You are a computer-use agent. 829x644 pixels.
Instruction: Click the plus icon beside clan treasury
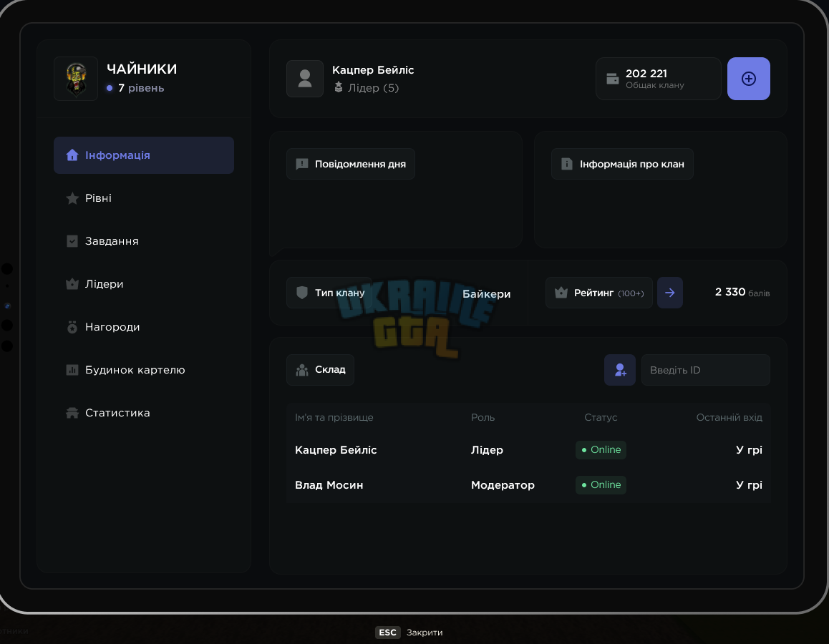coord(748,79)
